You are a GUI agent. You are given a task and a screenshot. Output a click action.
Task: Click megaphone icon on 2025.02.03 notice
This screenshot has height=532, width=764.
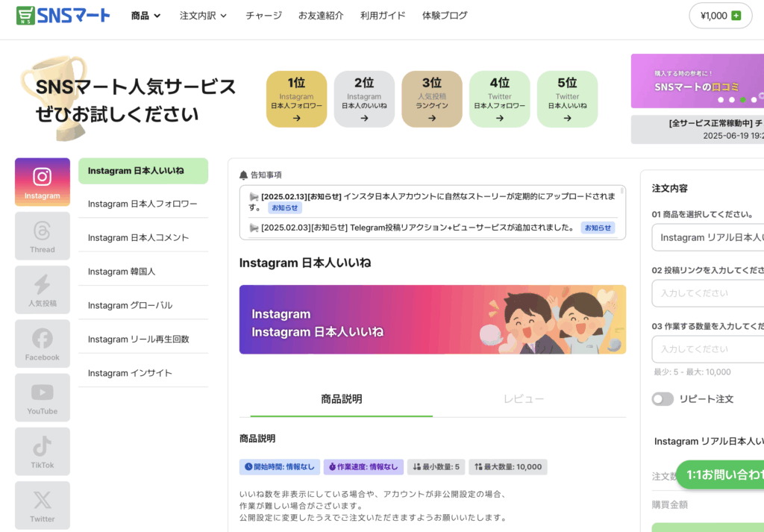click(254, 228)
